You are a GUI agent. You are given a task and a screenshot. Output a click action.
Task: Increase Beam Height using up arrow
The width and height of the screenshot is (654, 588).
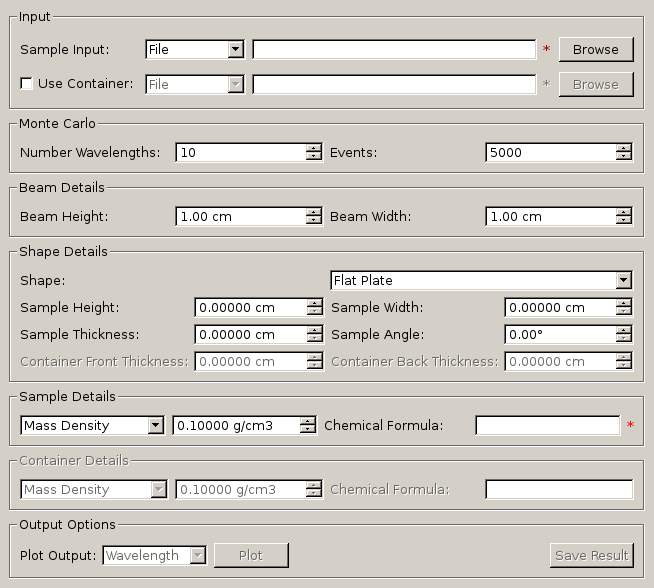pos(314,212)
